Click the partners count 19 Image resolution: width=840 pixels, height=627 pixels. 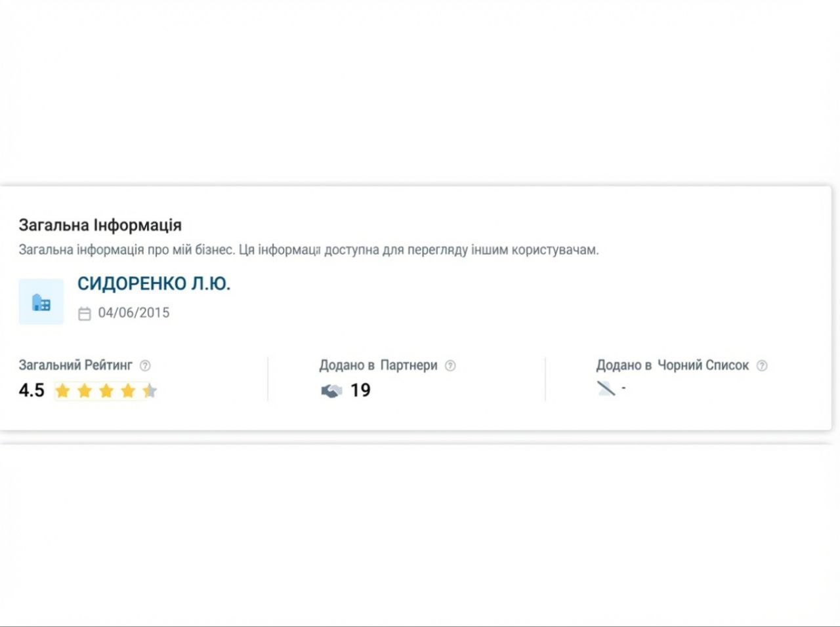coord(360,391)
